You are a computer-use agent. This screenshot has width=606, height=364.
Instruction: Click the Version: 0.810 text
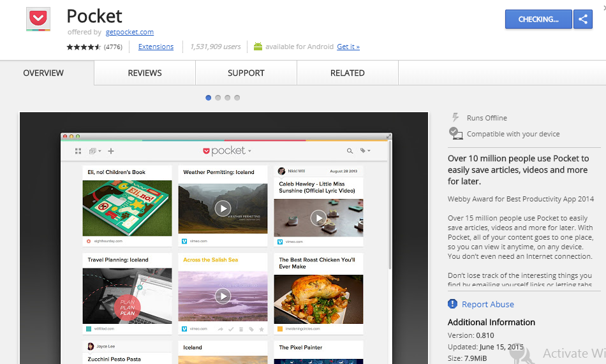coord(471,335)
